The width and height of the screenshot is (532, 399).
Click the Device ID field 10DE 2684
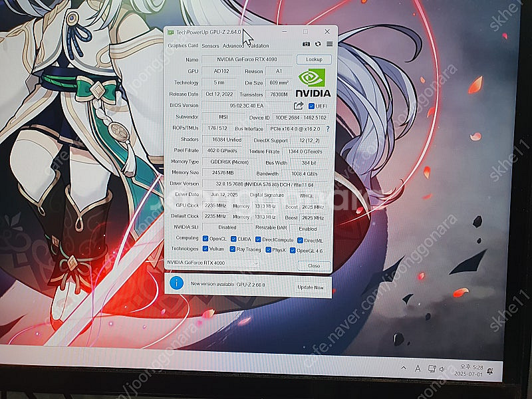301,118
